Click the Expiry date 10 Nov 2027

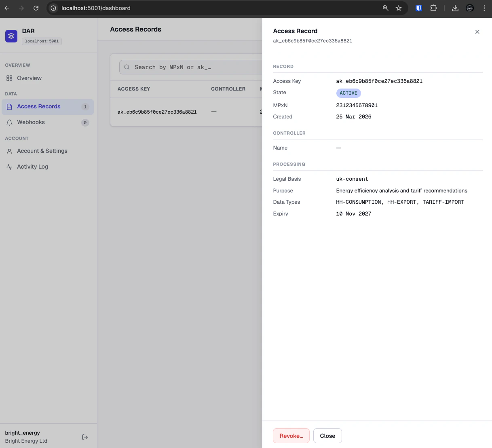pos(354,214)
